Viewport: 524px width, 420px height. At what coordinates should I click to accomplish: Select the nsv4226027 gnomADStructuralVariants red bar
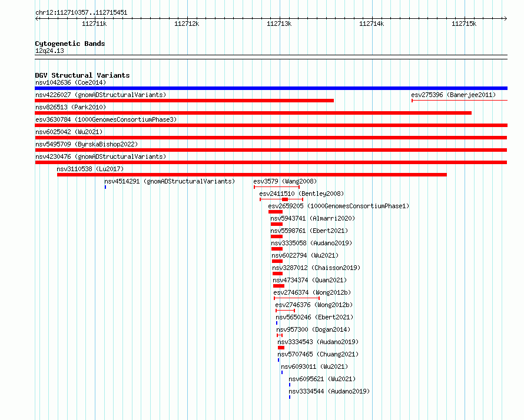click(x=184, y=101)
